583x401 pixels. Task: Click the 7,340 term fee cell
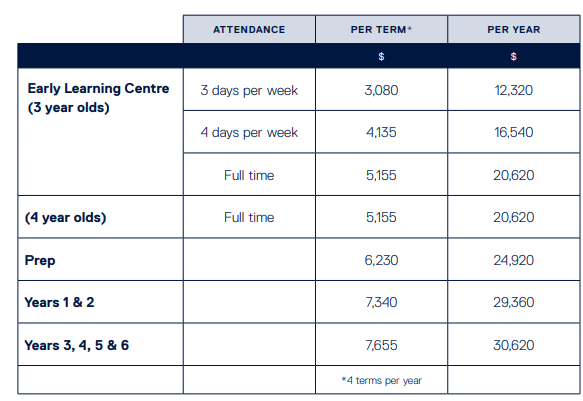381,302
